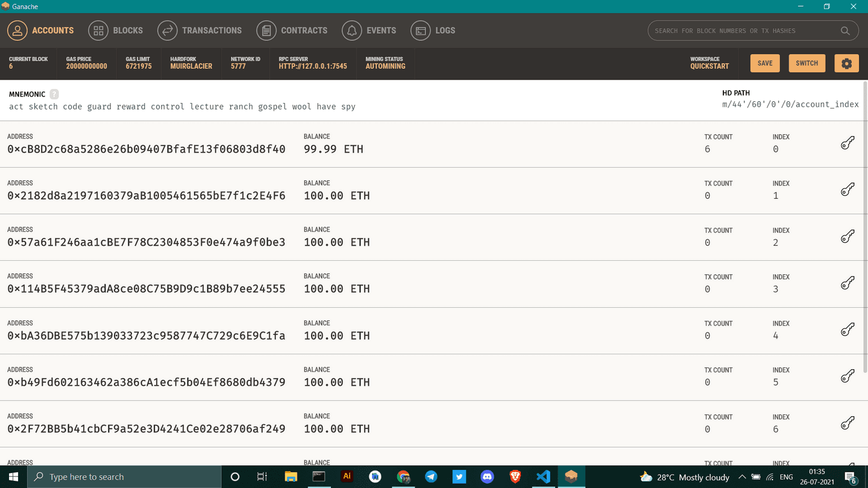
Task: Click the QUICKSTART workspace name
Action: [x=709, y=66]
